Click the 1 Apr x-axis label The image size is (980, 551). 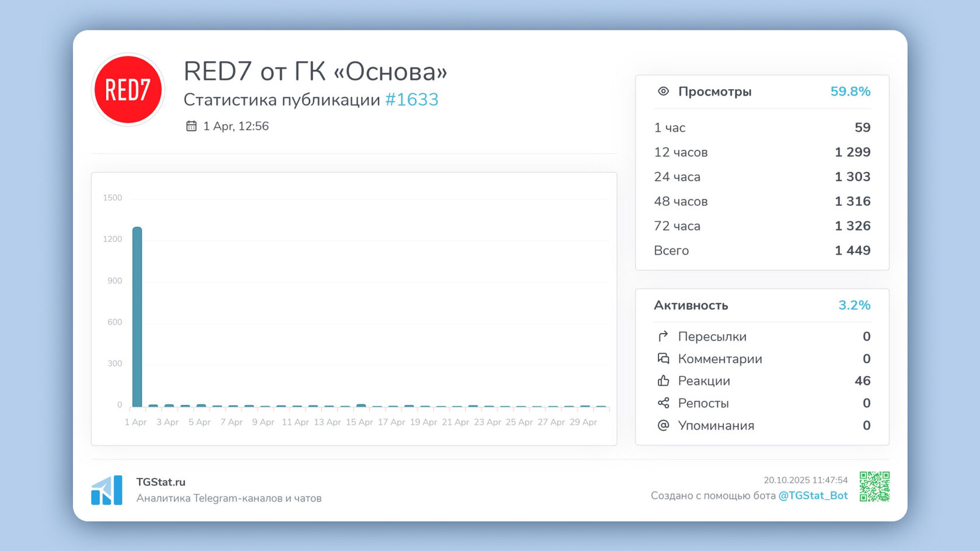point(135,422)
